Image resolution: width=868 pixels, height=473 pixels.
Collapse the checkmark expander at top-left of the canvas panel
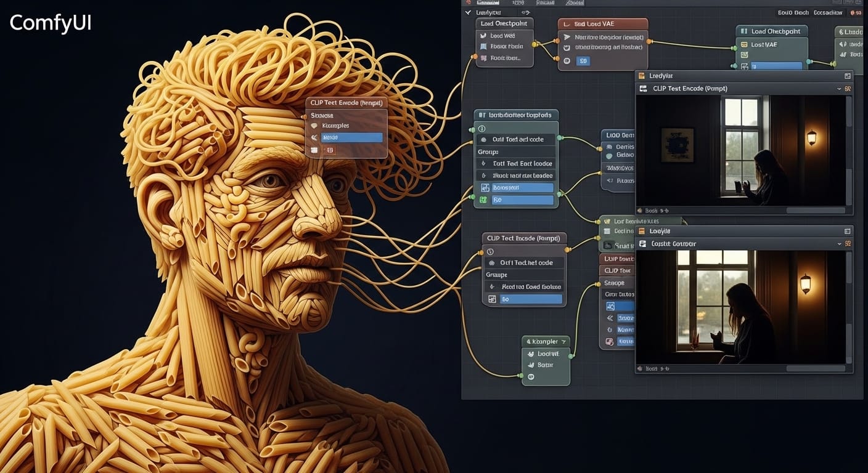(x=469, y=12)
